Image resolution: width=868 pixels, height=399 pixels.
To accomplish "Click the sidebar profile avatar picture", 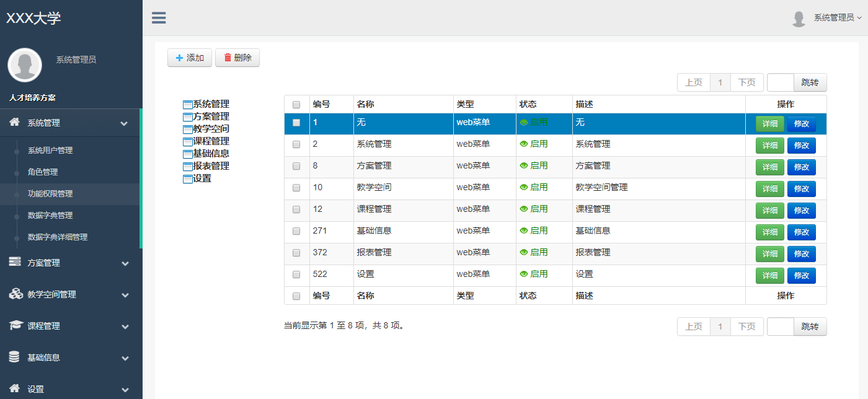I will click(x=25, y=65).
